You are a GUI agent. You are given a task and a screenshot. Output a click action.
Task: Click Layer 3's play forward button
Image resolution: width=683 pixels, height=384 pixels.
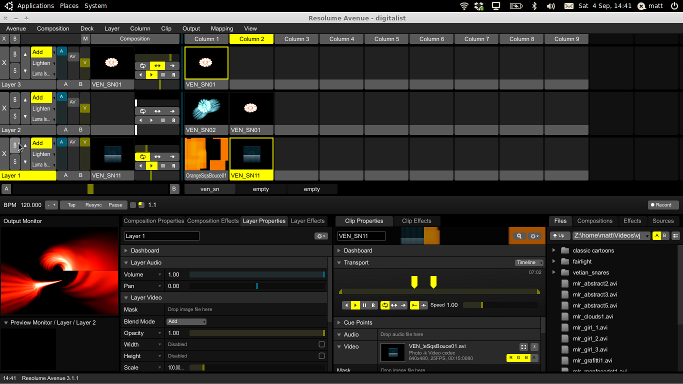[151, 75]
